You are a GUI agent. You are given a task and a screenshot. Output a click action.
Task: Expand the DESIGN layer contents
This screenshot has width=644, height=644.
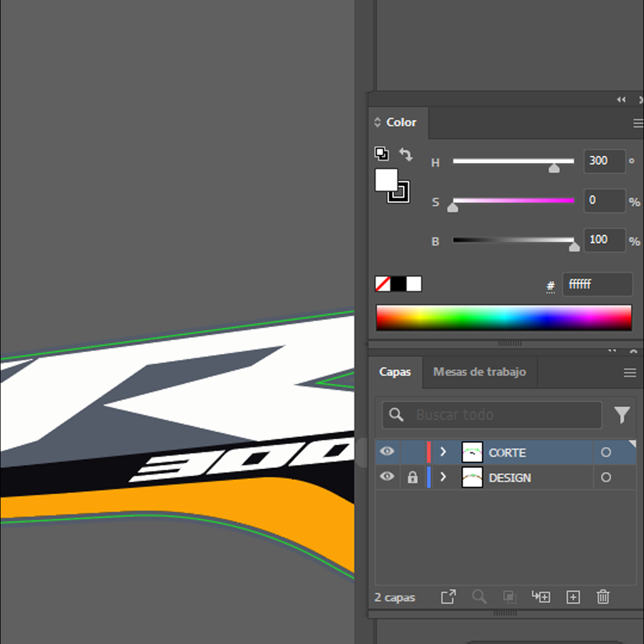coord(443,477)
